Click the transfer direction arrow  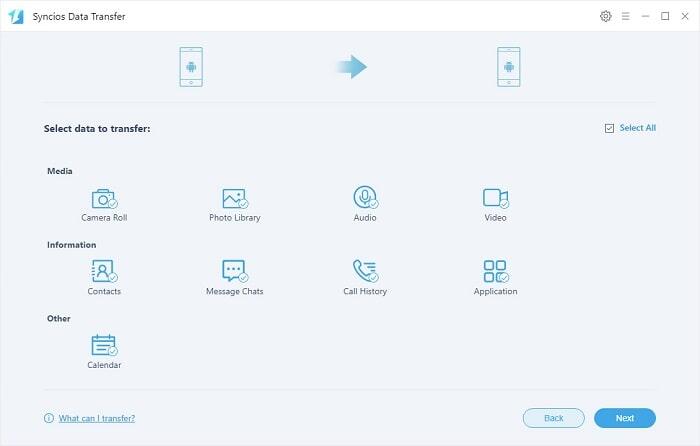351,67
